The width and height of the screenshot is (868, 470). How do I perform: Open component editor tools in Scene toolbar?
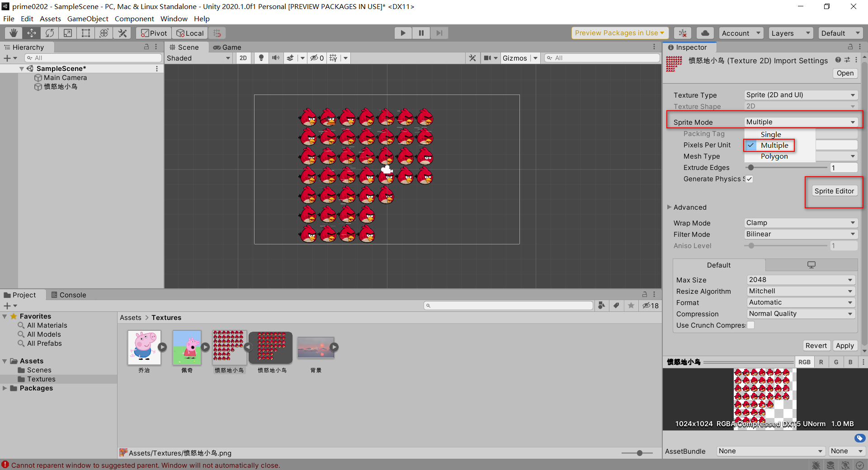472,58
